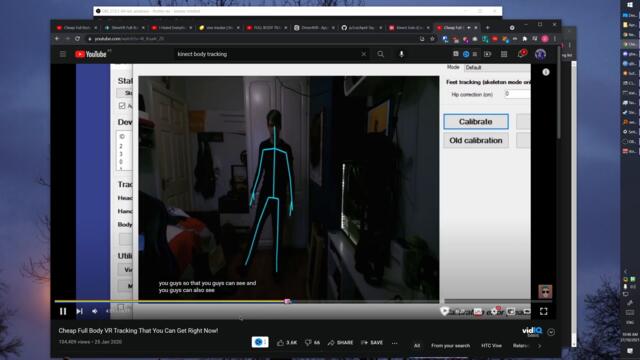The image size is (640, 360).
Task: Seek using the video progress bar
Action: point(303,302)
